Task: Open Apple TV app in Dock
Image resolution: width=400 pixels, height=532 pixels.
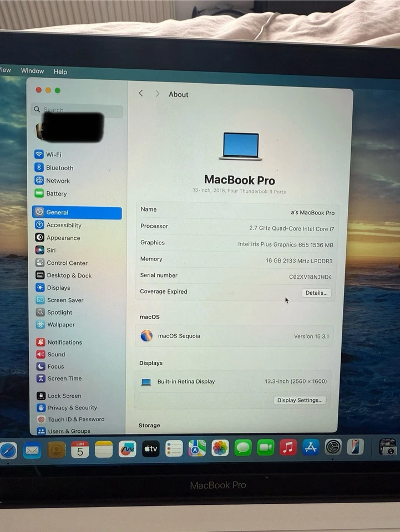Action: 151,449
